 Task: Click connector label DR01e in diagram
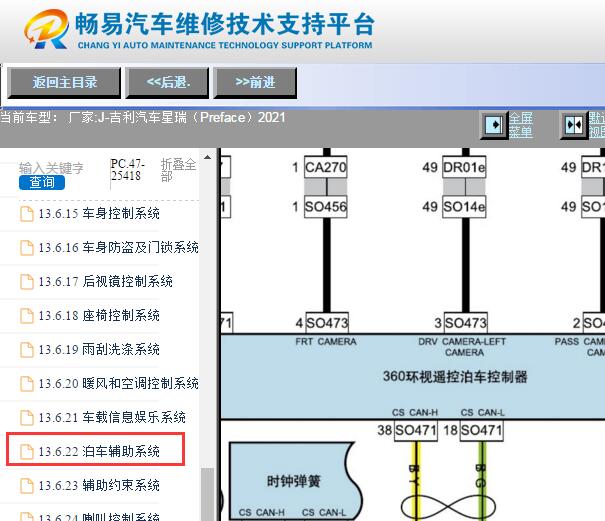(x=464, y=167)
